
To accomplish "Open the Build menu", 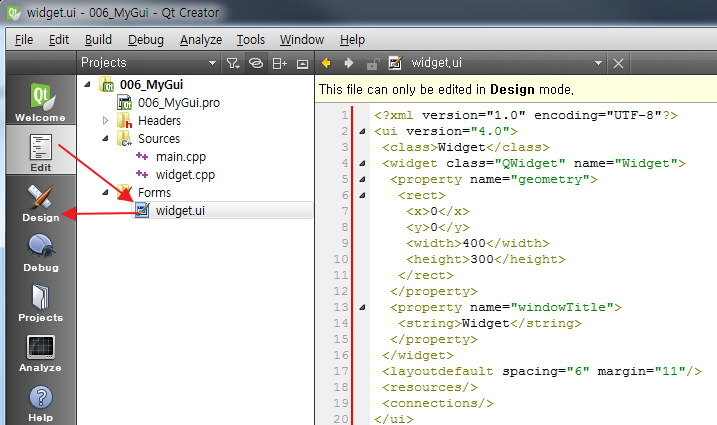I will click(98, 40).
